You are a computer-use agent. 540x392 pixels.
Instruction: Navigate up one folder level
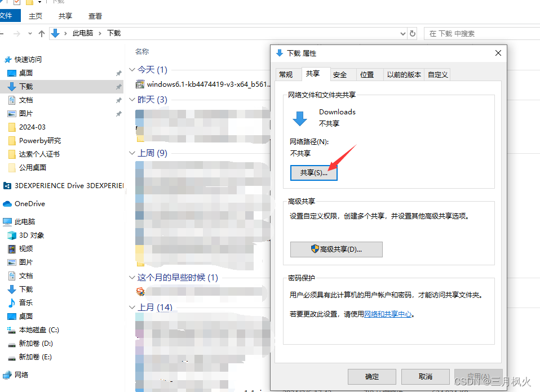[x=43, y=33]
